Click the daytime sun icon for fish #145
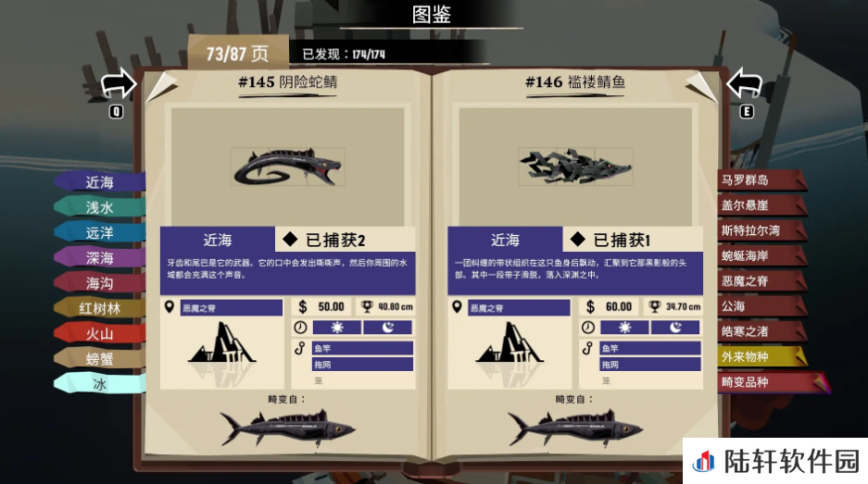The image size is (868, 484). point(337,328)
